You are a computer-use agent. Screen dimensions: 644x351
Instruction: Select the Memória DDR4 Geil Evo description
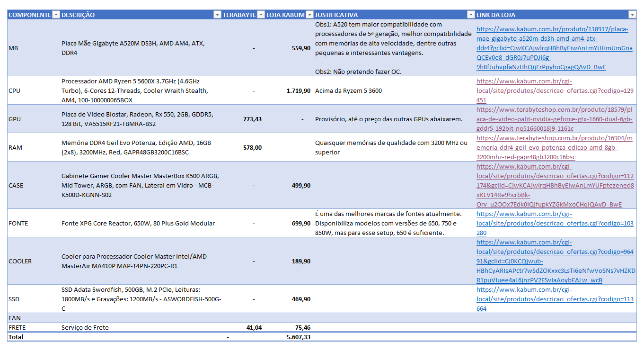[141, 147]
